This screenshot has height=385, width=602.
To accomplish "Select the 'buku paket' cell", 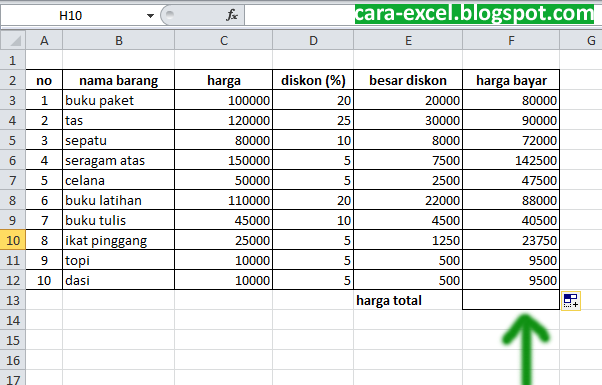I will 119,100.
